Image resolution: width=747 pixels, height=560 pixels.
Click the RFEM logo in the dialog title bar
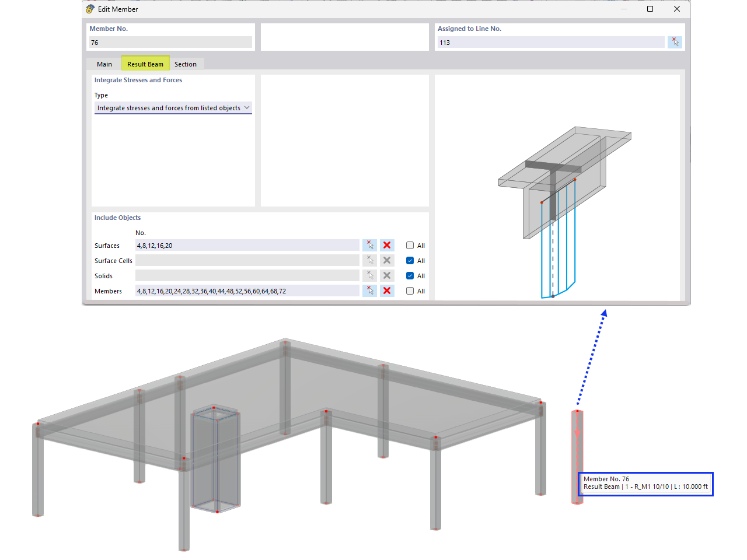point(89,9)
